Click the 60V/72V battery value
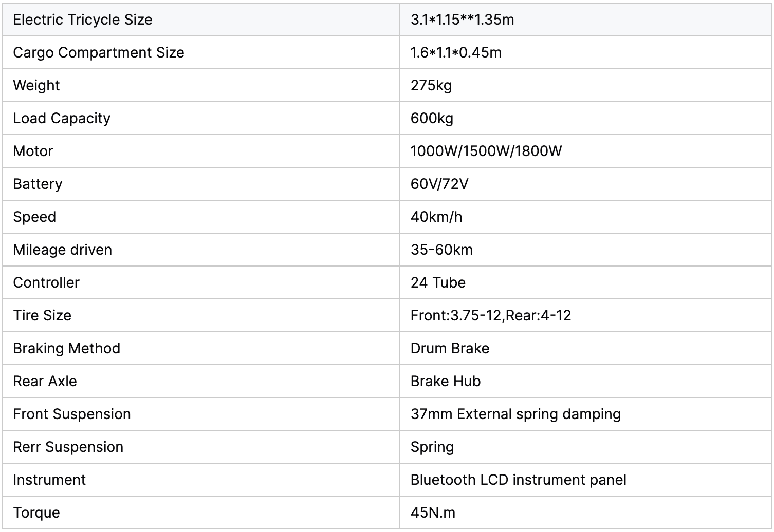 coord(439,184)
